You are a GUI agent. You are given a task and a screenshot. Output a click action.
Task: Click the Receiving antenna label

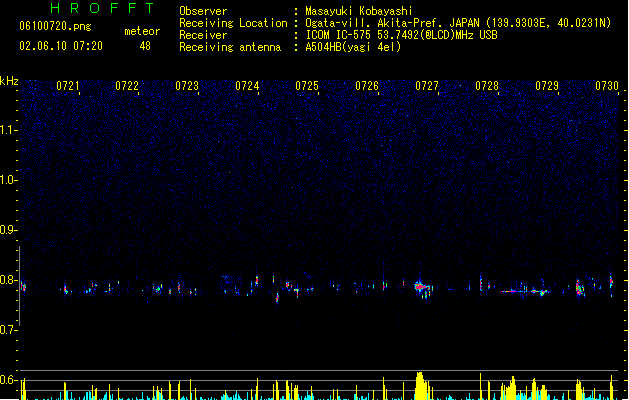click(230, 47)
